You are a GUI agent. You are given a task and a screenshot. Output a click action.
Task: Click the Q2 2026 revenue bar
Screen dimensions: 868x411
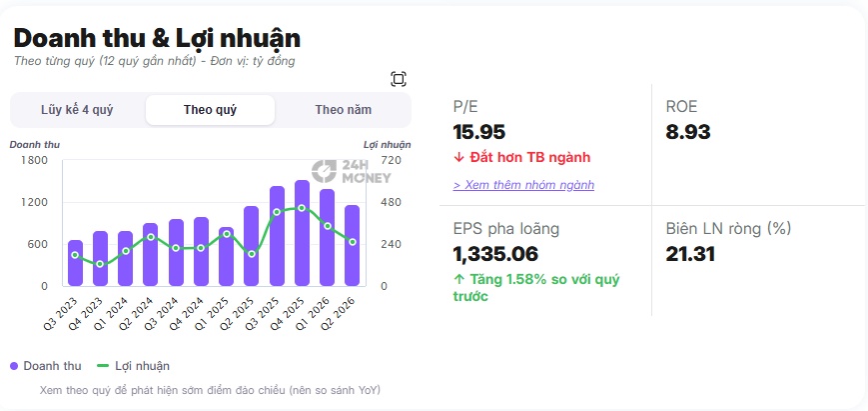tap(352, 245)
